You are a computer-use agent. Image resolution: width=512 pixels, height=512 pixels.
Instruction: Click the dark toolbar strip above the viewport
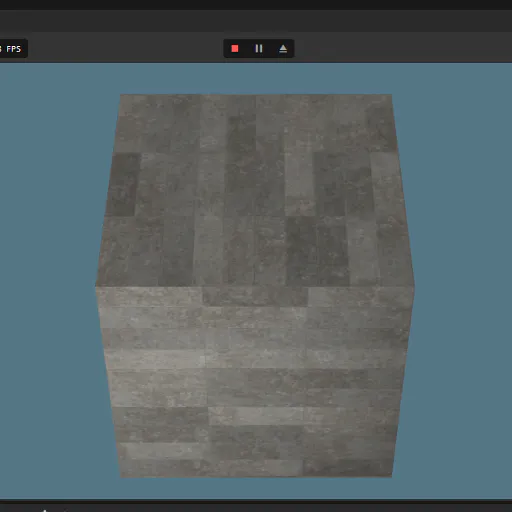click(x=400, y=48)
